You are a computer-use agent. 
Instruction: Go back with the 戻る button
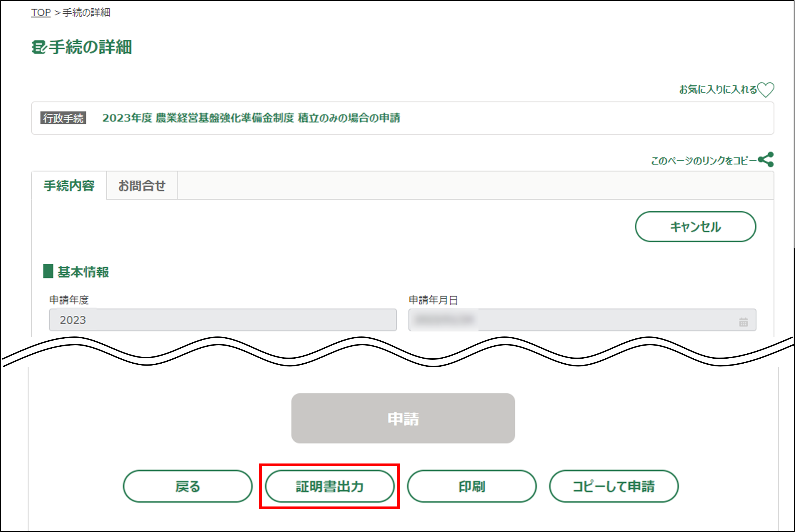point(188,486)
